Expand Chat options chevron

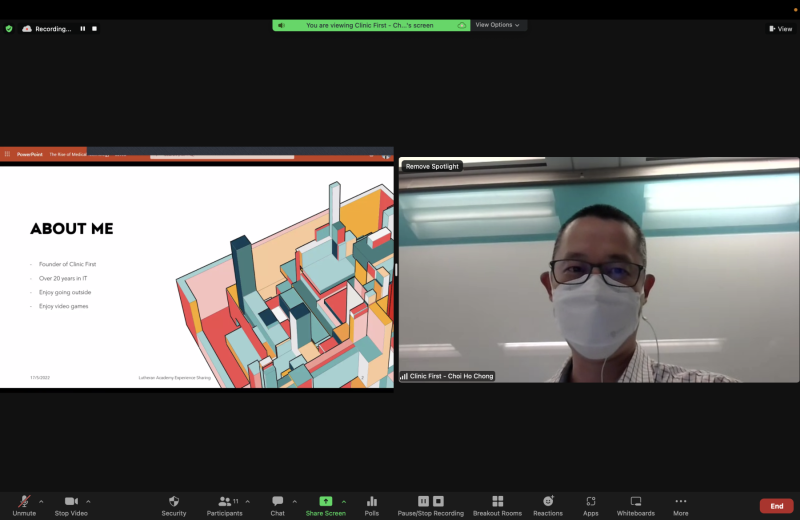coord(294,502)
